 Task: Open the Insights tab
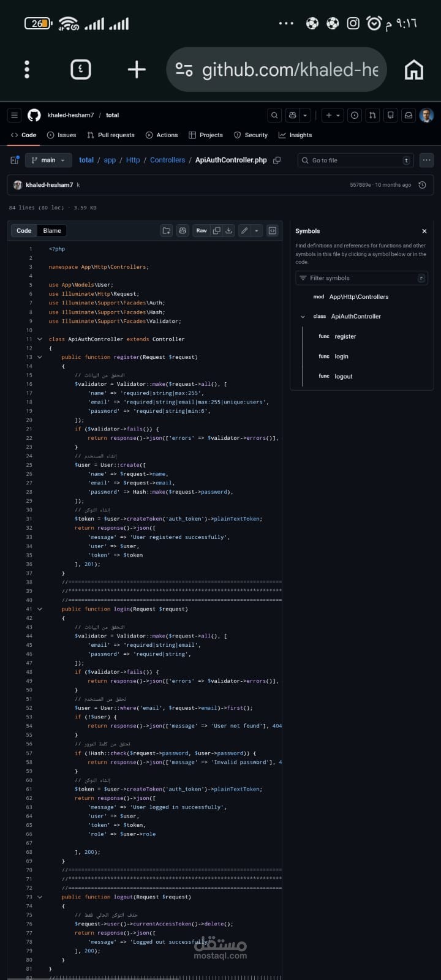click(295, 135)
